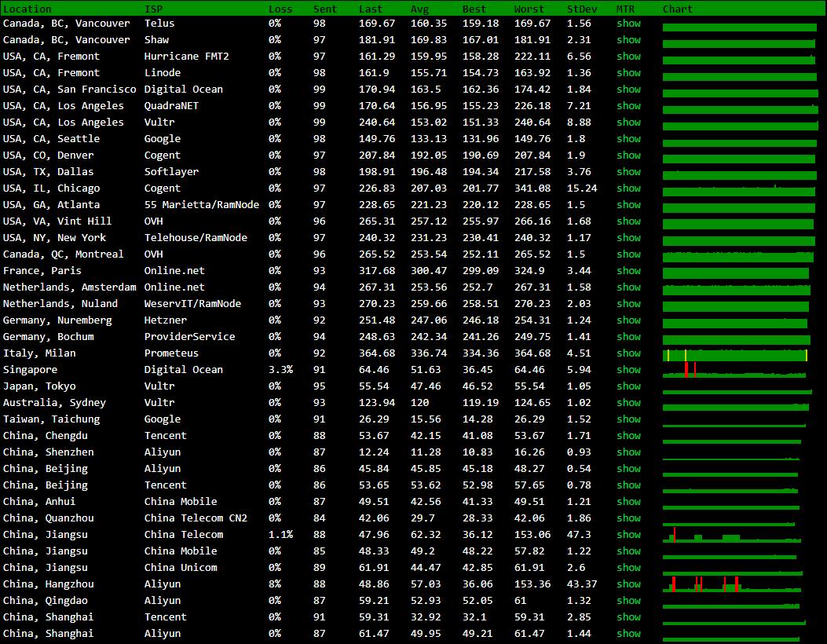Click 'show' link for Canada Vancouver Telus row
827x644 pixels.
pyautogui.click(x=628, y=24)
